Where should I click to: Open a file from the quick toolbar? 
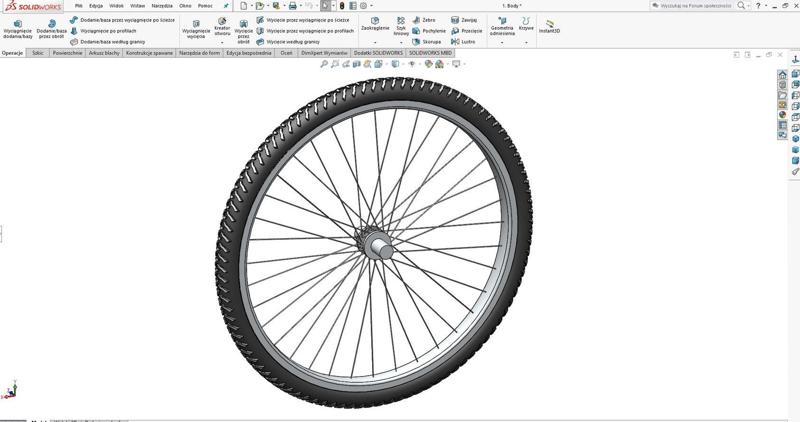coord(260,6)
